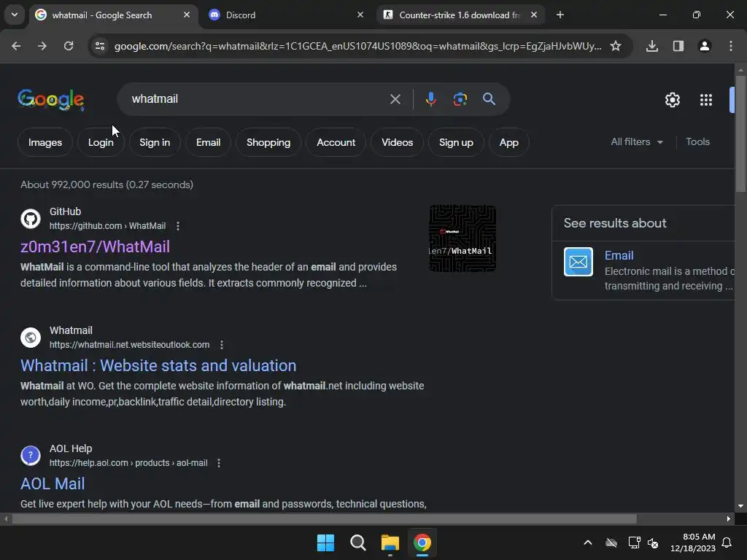Close the whatmail Google Search tab
This screenshot has width=747, height=560.
point(187,15)
